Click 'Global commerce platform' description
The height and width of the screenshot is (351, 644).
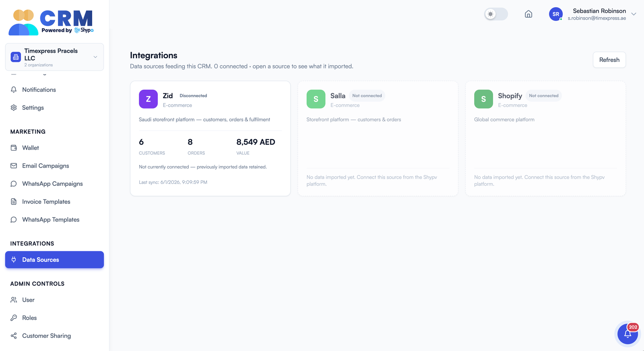pos(504,119)
